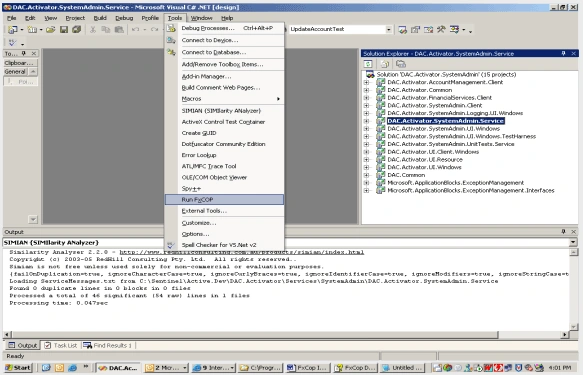This screenshot has height=375, width=583.
Task: Switch to the Task List tab
Action: pyautogui.click(x=61, y=345)
